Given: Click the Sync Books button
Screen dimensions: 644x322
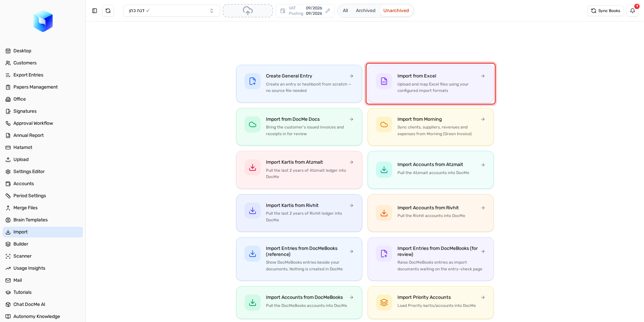Looking at the screenshot, I should coord(605,11).
